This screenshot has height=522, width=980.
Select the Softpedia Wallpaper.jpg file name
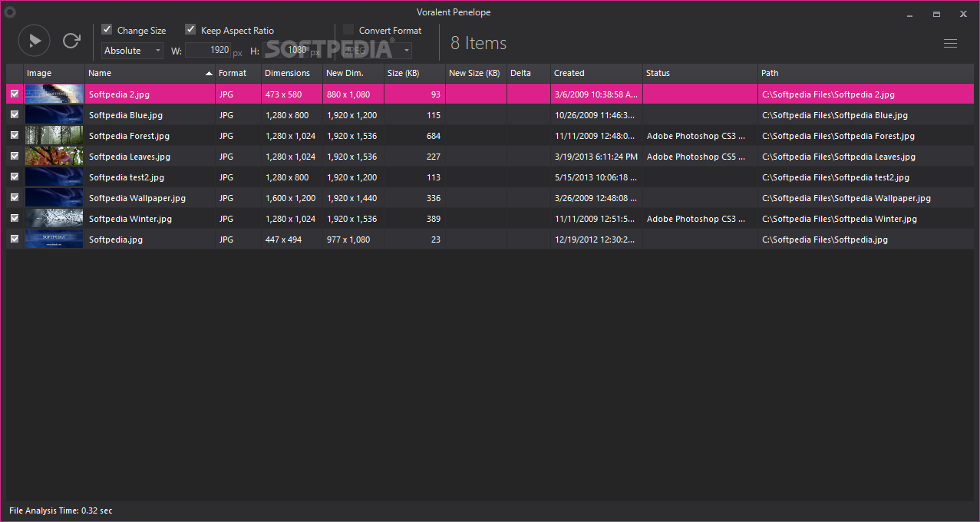137,198
